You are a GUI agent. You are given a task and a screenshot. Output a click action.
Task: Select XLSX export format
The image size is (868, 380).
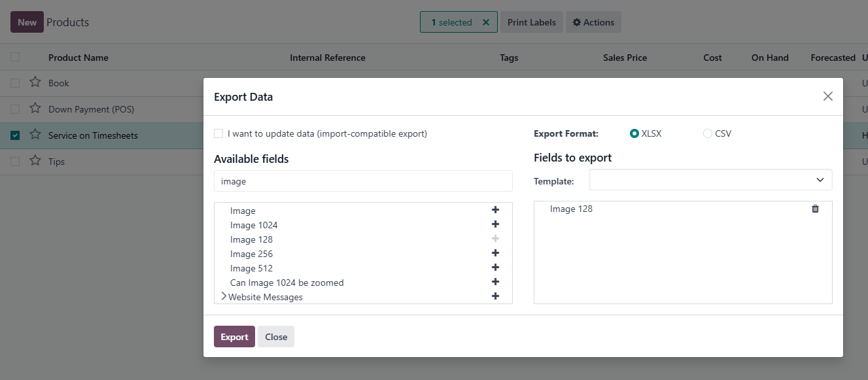coord(634,133)
